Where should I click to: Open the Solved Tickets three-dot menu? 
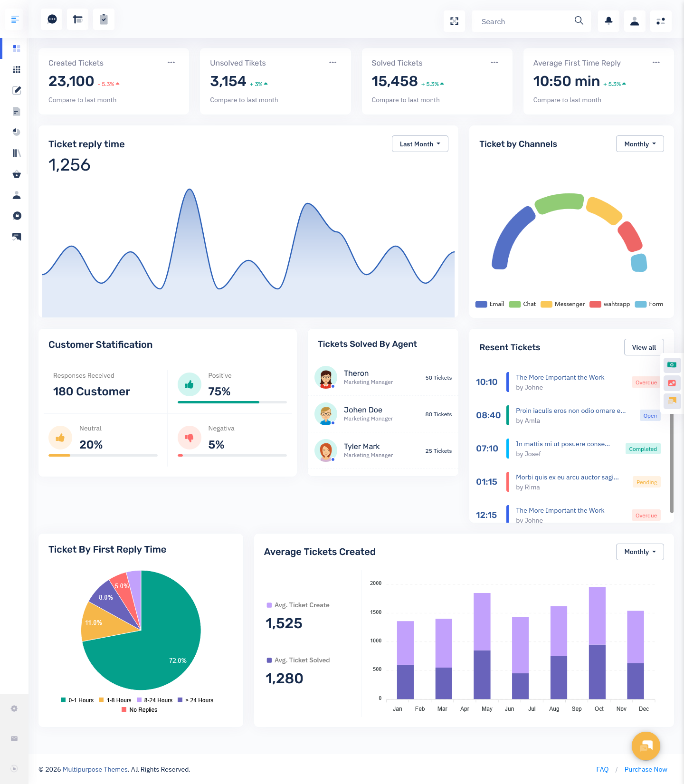[x=494, y=63]
